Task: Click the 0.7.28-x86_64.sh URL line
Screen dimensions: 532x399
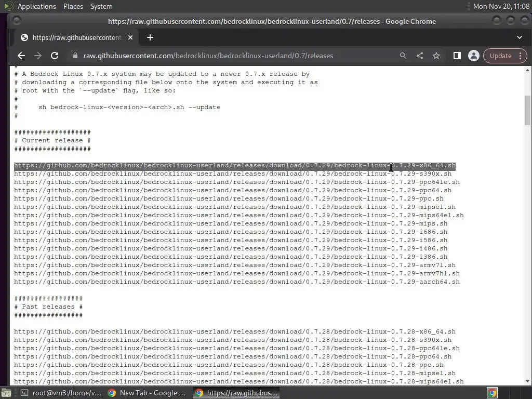Action: tap(235, 332)
